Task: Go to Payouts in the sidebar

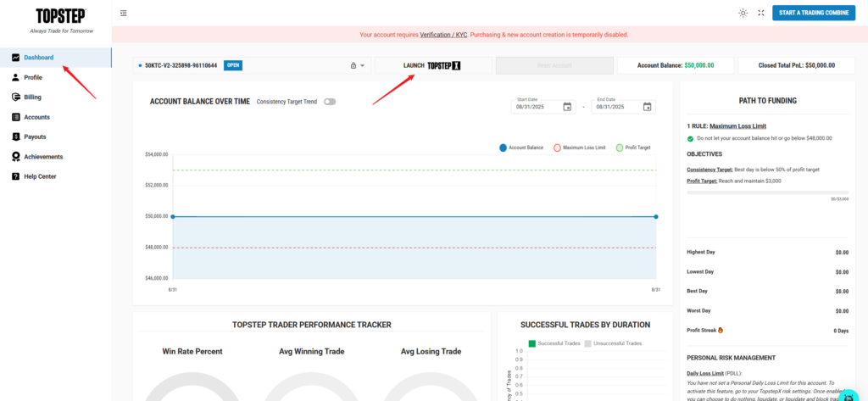Action: [35, 136]
